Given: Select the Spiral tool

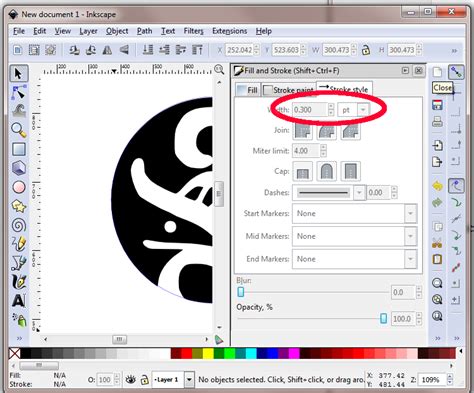Looking at the screenshot, I should pos(19,225).
